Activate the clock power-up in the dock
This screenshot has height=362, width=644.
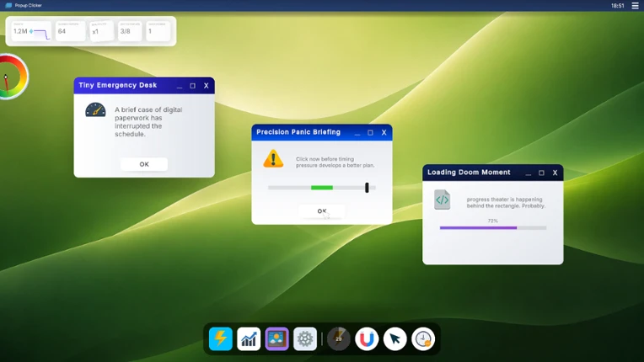423,338
